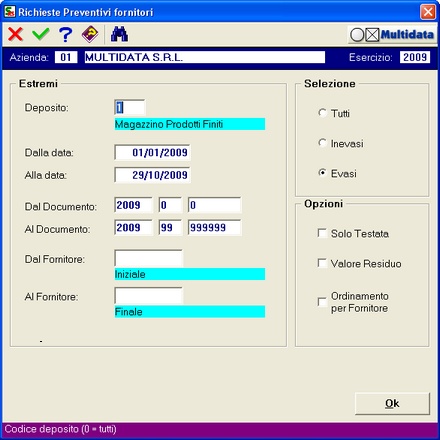440x440 pixels.
Task: Close the Richieste Preventivi fornitori window
Action: tap(428, 12)
